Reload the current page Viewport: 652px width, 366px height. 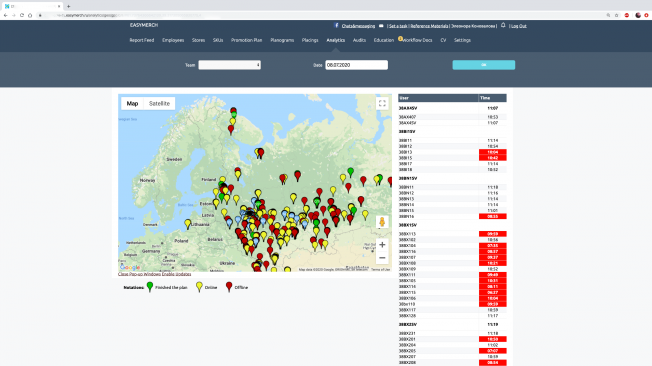click(22, 15)
